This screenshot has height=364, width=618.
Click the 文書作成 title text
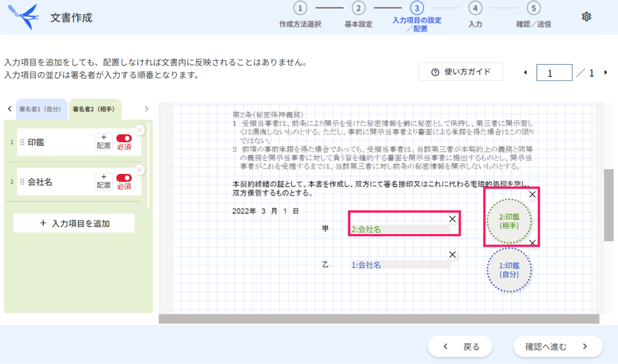71,18
